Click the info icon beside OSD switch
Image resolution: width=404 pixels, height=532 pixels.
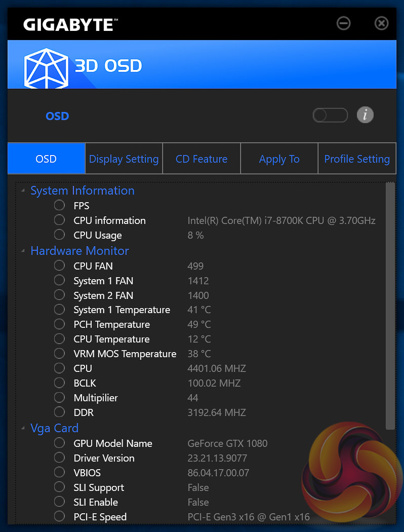365,115
